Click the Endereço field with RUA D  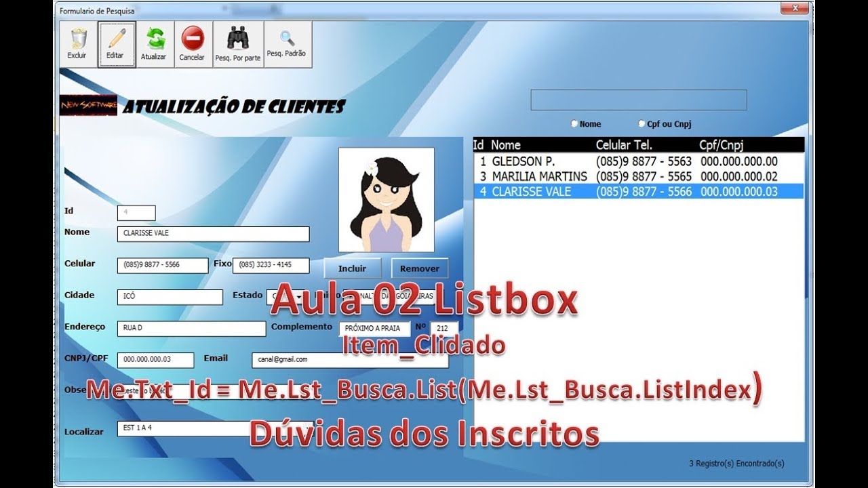point(191,329)
